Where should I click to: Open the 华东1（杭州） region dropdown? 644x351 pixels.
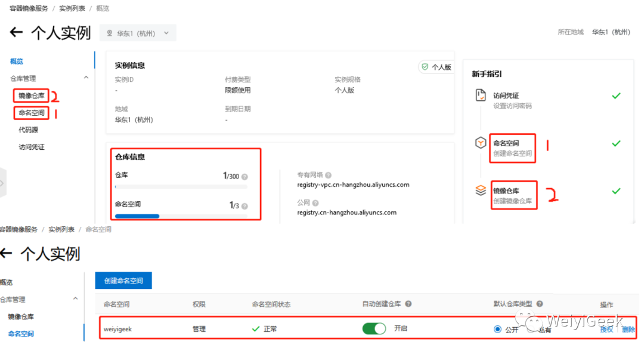(138, 33)
